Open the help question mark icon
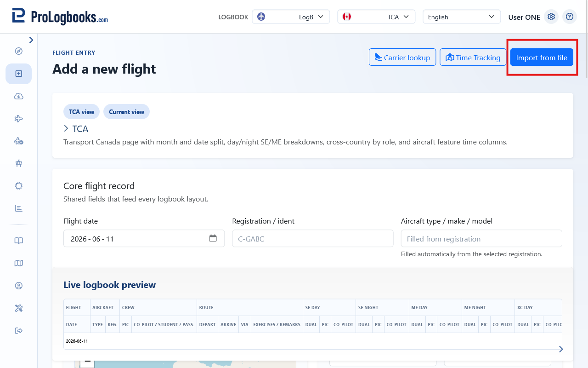588x368 pixels. coord(570,17)
